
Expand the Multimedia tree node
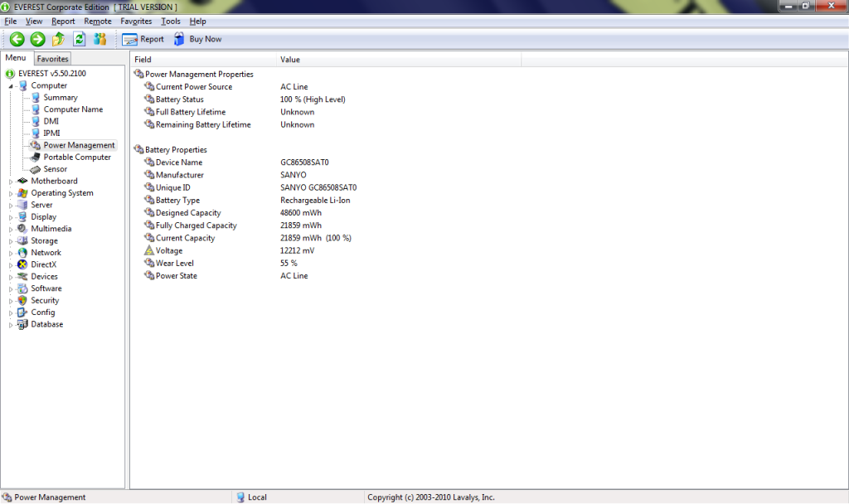pos(10,229)
